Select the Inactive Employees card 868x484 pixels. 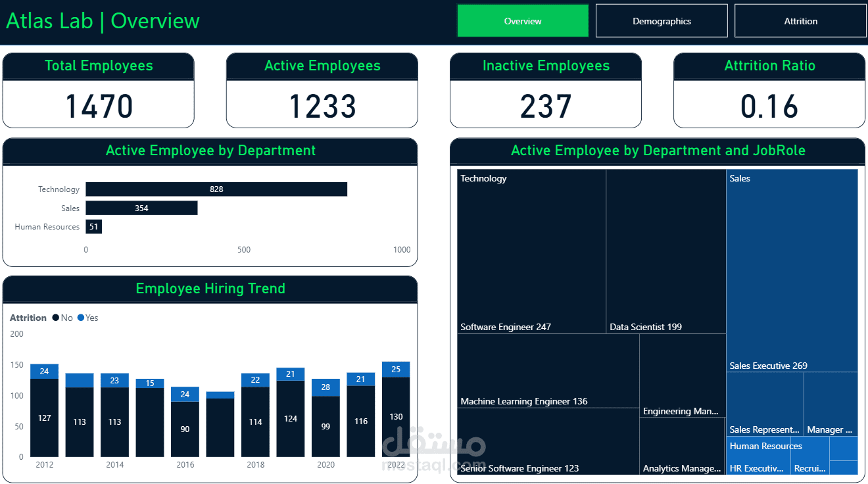[x=545, y=90]
